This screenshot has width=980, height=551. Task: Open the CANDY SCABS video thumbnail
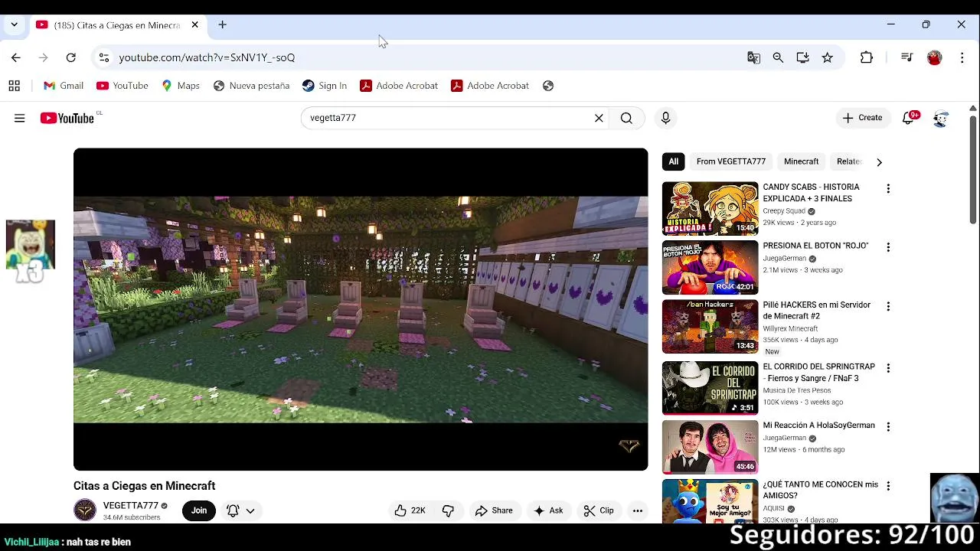[710, 208]
